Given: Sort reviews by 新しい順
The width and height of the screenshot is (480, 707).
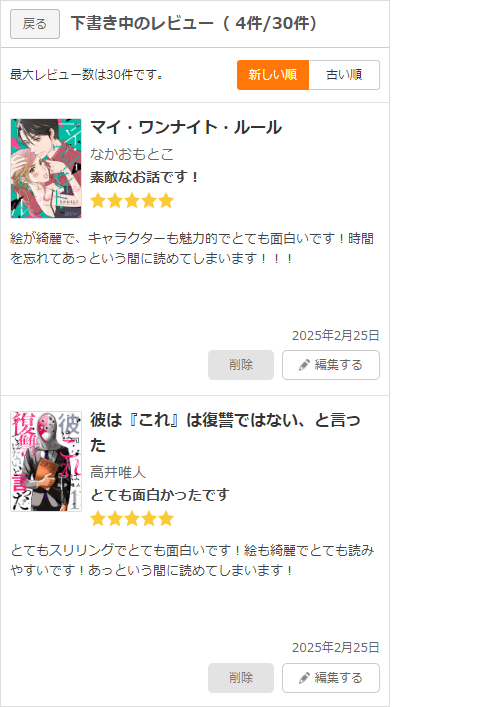Looking at the screenshot, I should 273,75.
